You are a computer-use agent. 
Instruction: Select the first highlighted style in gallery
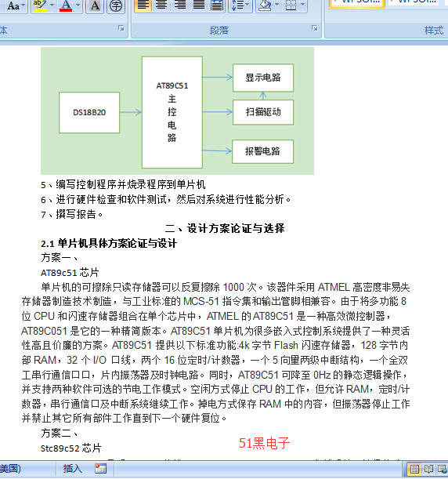pyautogui.click(x=356, y=3)
